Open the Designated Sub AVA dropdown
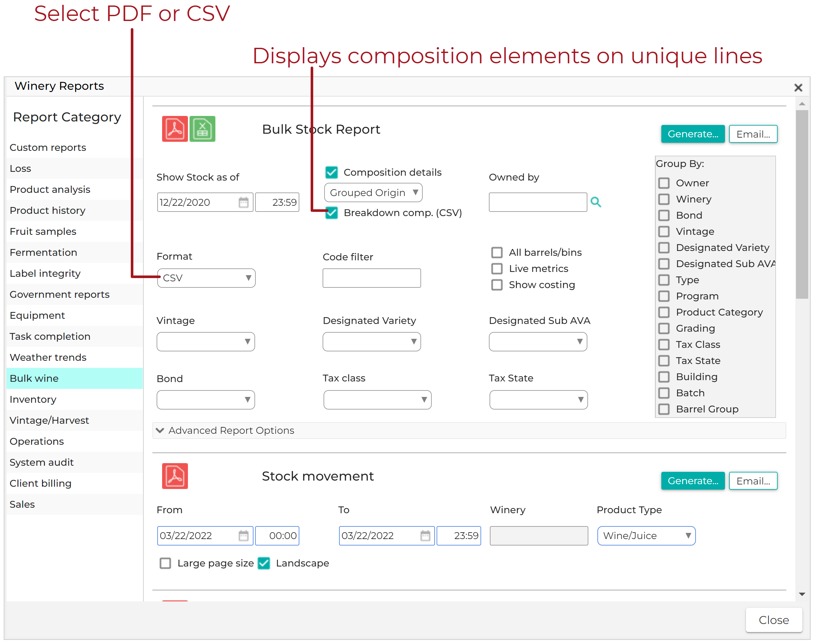This screenshot has width=816, height=644. click(x=539, y=342)
